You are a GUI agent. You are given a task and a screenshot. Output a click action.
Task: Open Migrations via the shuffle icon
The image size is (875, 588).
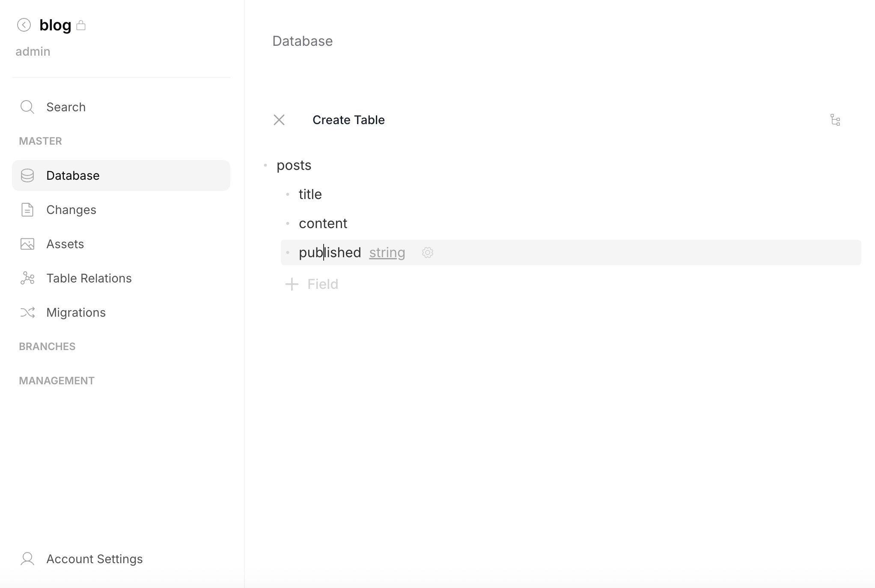tap(27, 312)
